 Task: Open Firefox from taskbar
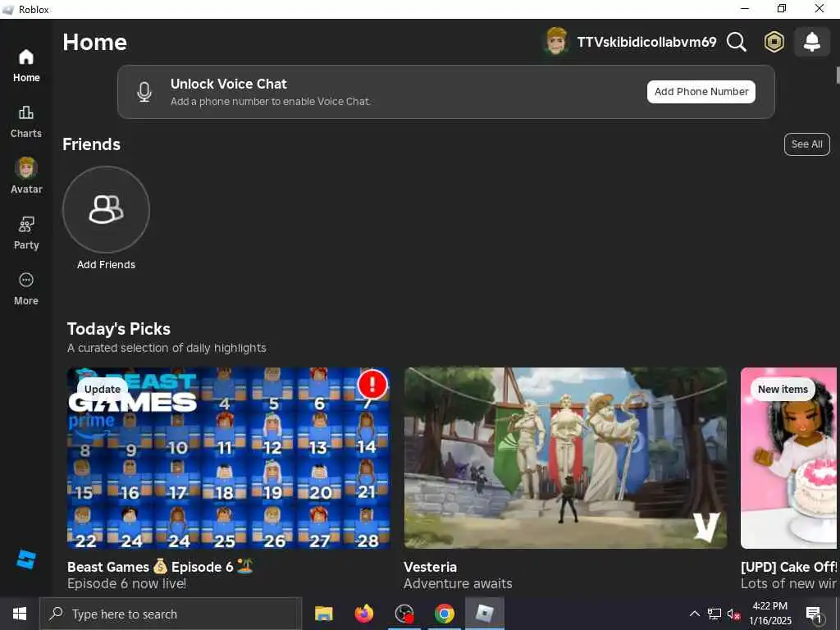click(x=363, y=614)
